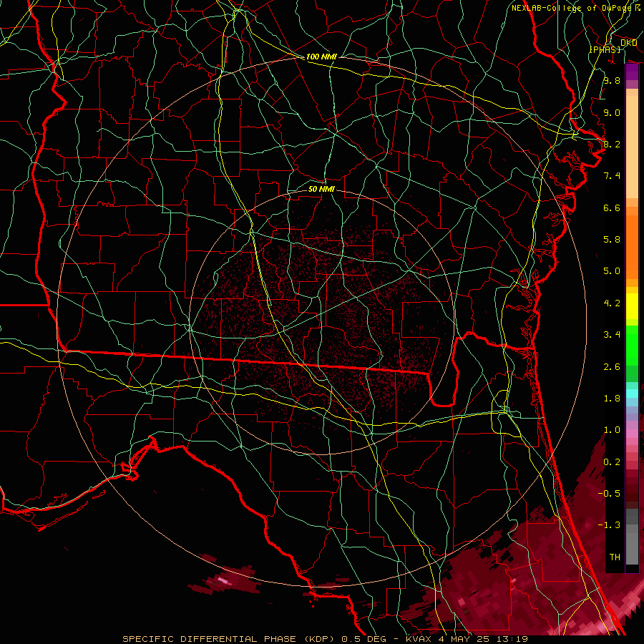Click the "50 NMI" range ring label

[x=321, y=189]
